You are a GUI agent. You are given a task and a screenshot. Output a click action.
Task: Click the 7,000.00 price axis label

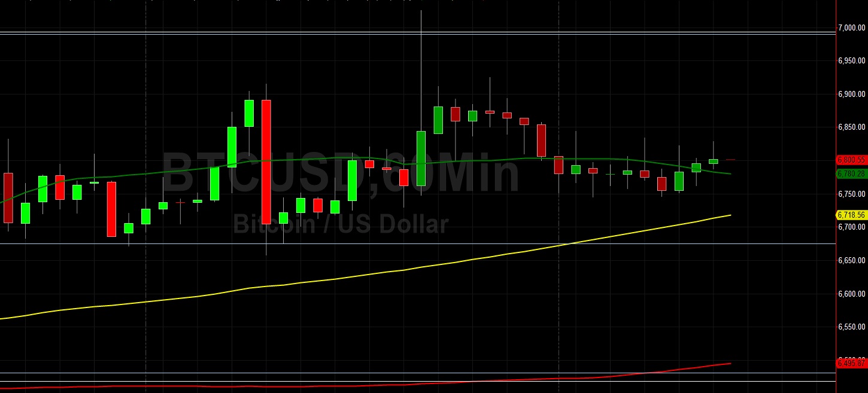(851, 28)
